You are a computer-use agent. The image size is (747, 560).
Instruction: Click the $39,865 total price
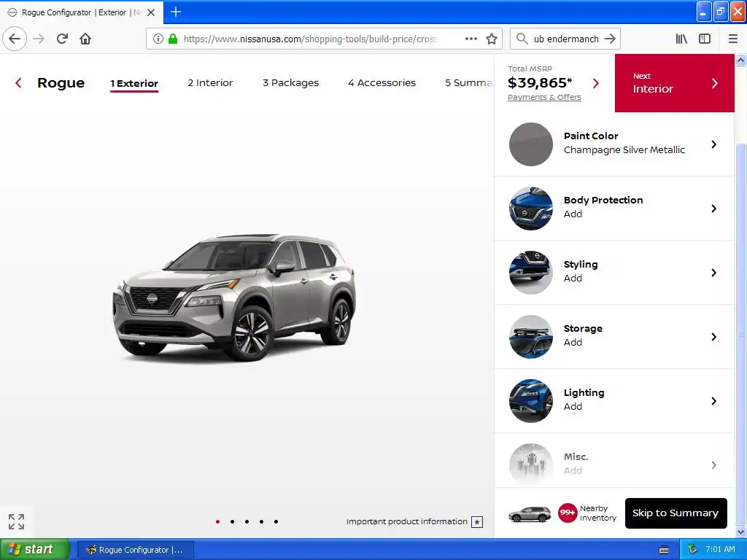tap(540, 83)
